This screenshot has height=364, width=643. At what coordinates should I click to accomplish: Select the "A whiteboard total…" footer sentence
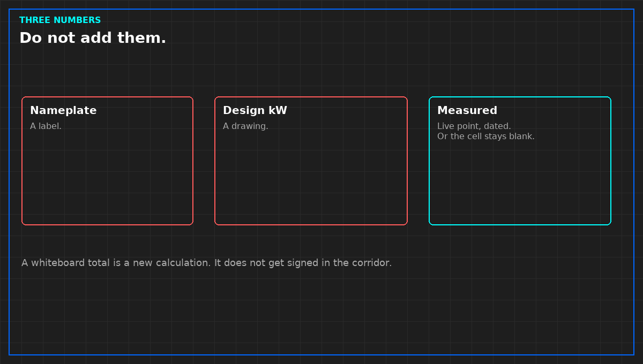click(207, 263)
